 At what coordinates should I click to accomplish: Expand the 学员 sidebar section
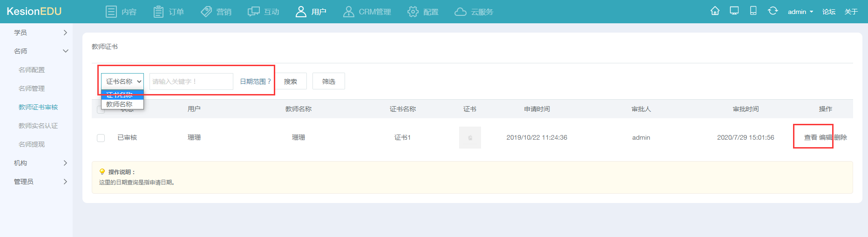[65, 33]
